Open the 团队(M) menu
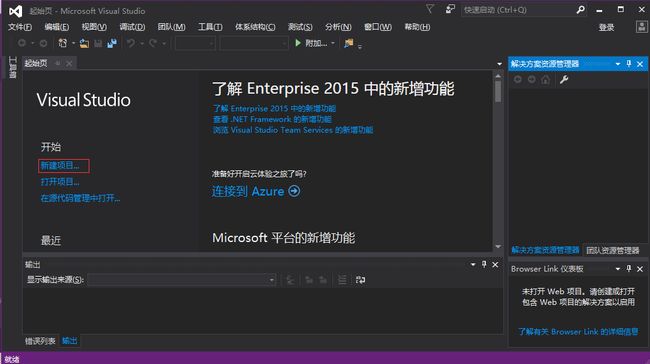This screenshot has width=650, height=364. click(x=171, y=27)
